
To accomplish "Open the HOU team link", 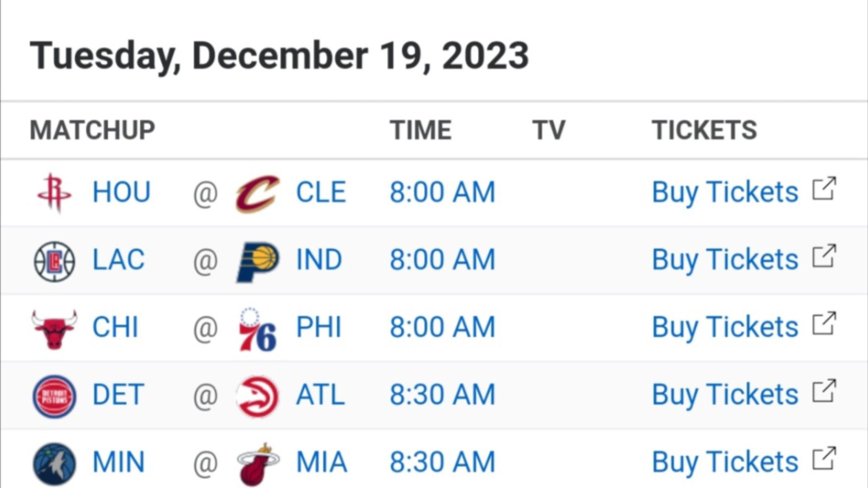I will [x=121, y=192].
